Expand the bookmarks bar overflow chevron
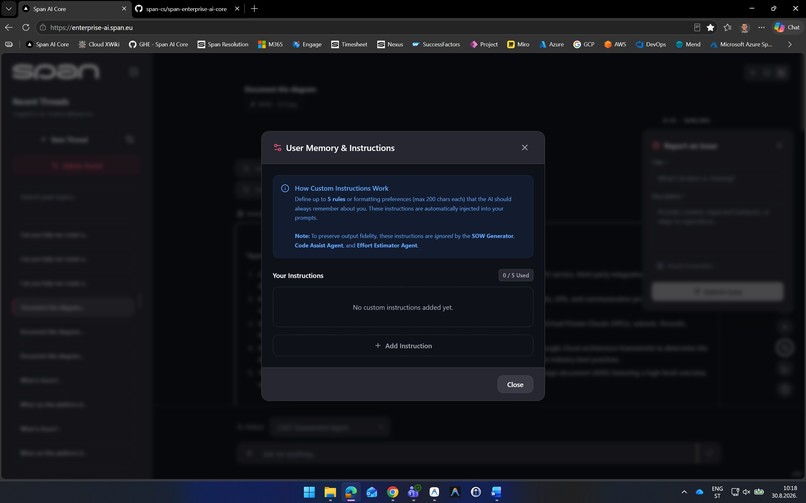Viewport: 806px width, 503px height. pos(790,44)
